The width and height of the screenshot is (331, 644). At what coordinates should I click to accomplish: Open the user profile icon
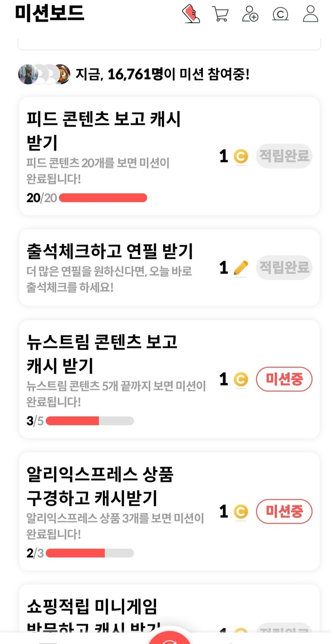pyautogui.click(x=310, y=14)
